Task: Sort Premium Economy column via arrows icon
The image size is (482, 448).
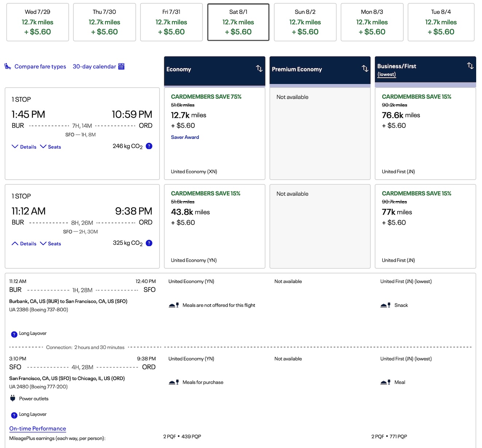Action: coord(365,68)
